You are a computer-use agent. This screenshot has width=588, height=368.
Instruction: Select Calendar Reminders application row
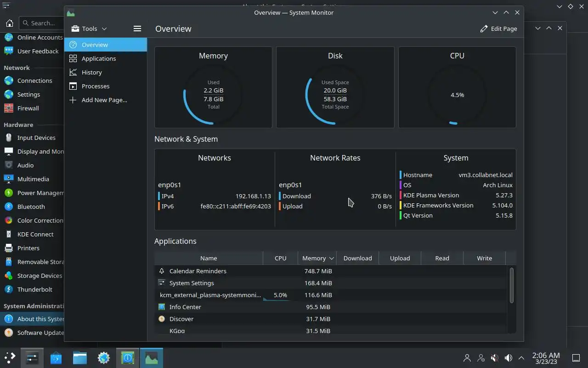tap(332, 271)
